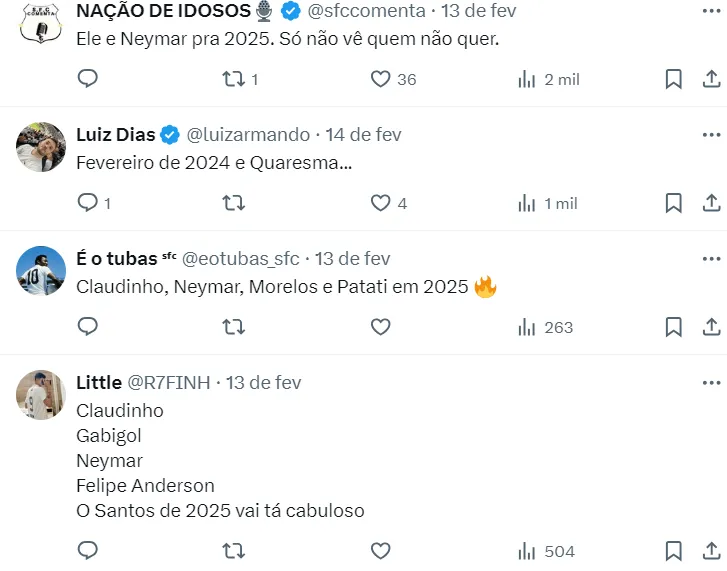This screenshot has width=727, height=571.
Task: Open more options for Luiz Dias's tweet
Action: [x=711, y=134]
